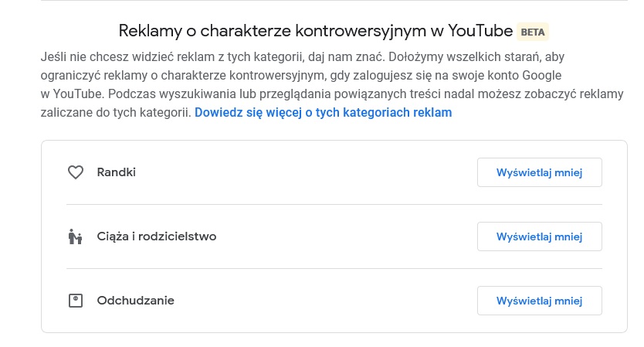
Task: Click the horizontal separator above the heading
Action: [x=334, y=2]
